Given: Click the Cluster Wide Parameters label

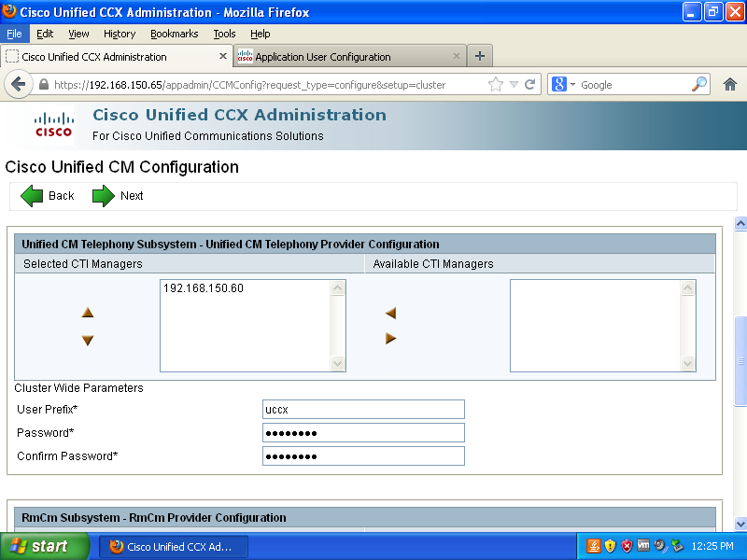Looking at the screenshot, I should (x=78, y=388).
